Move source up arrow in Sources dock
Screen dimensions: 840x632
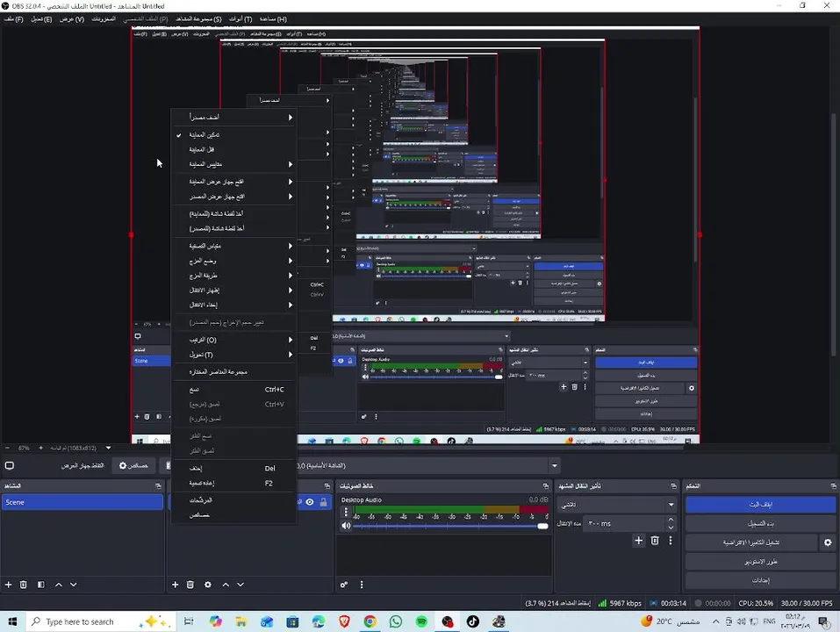pyautogui.click(x=226, y=585)
